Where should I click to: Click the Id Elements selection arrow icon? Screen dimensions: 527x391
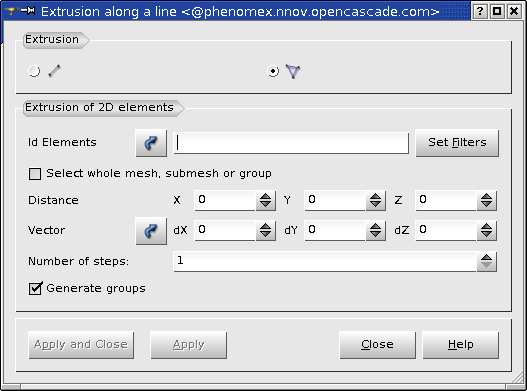151,143
